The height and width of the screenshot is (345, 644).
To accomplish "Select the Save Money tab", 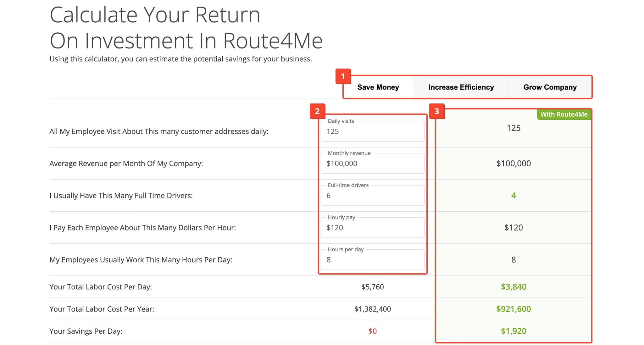I will (x=378, y=87).
